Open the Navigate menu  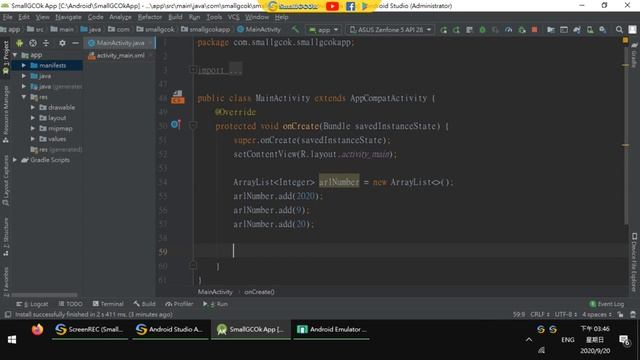coord(68,17)
